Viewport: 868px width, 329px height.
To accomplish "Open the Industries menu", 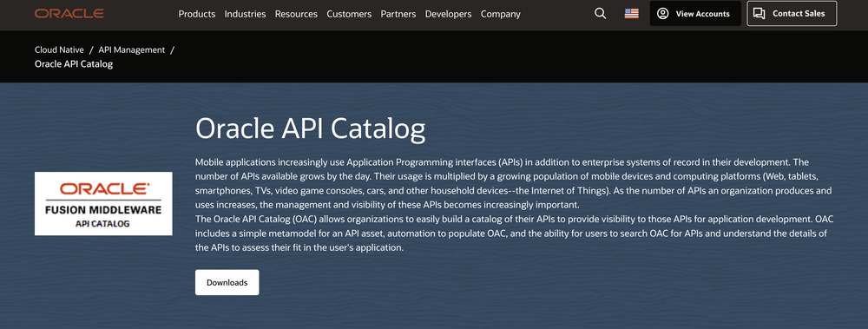I will (246, 15).
